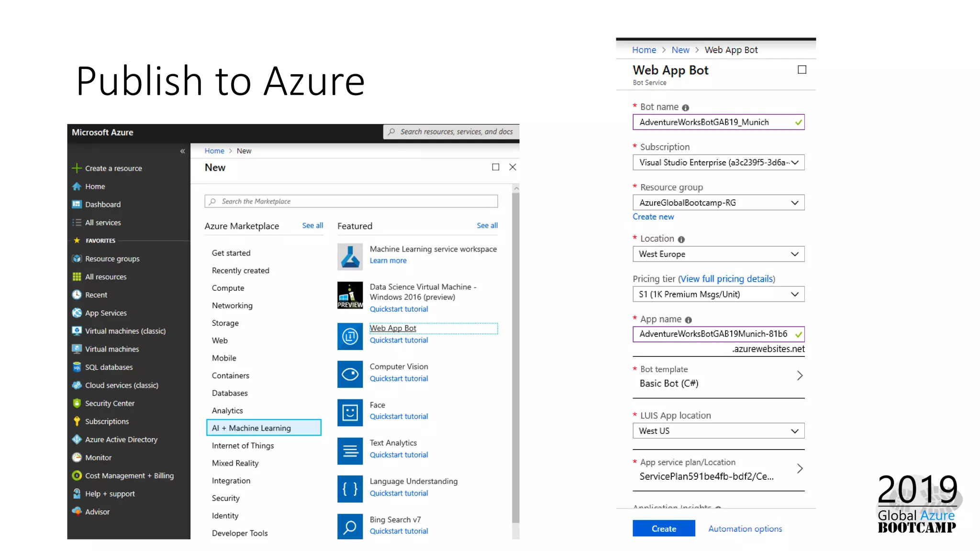Click Home breadcrumb in New blade
Screen dimensions: 980x551
pos(214,151)
